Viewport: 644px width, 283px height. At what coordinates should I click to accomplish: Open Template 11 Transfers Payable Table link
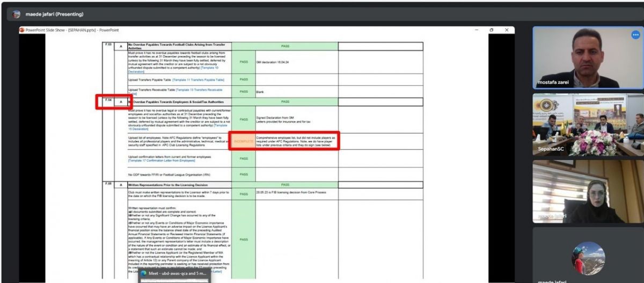click(198, 79)
